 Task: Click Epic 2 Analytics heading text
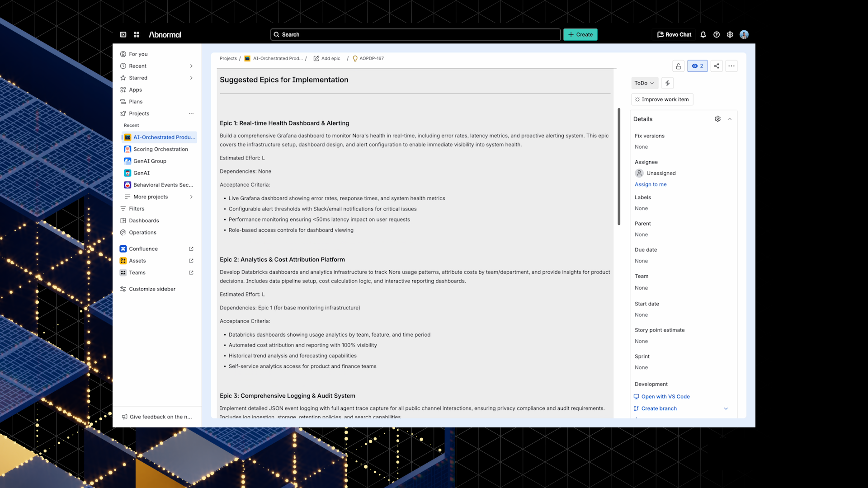(282, 259)
